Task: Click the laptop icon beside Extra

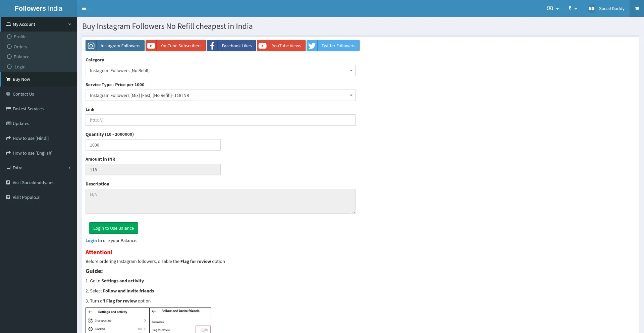Action: point(8,168)
